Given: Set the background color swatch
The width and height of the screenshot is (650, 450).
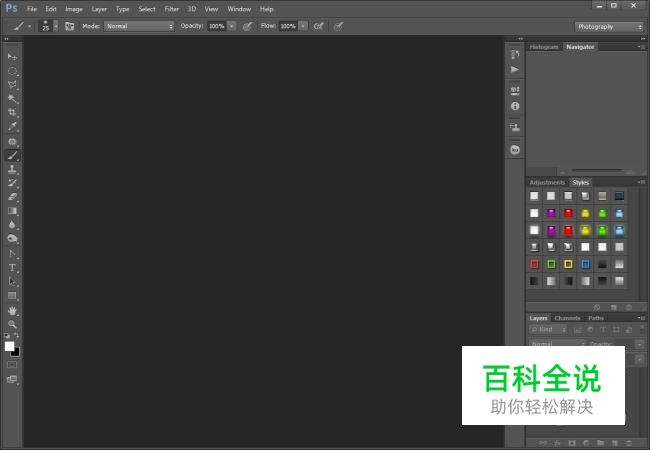Looking at the screenshot, I should point(16,353).
